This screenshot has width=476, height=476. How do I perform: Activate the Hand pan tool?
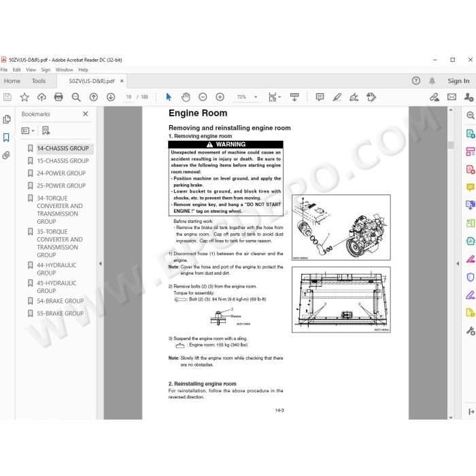(x=186, y=97)
